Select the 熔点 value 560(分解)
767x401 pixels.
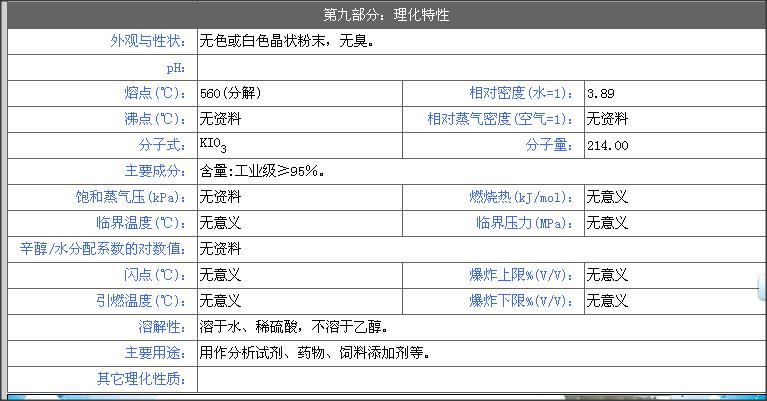point(230,94)
